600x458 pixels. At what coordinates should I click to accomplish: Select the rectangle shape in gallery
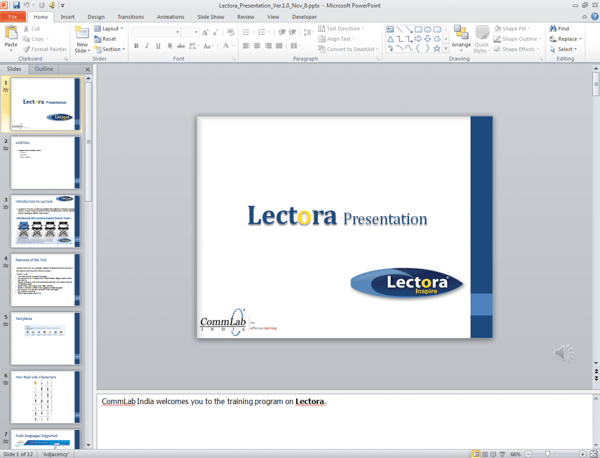[418, 29]
